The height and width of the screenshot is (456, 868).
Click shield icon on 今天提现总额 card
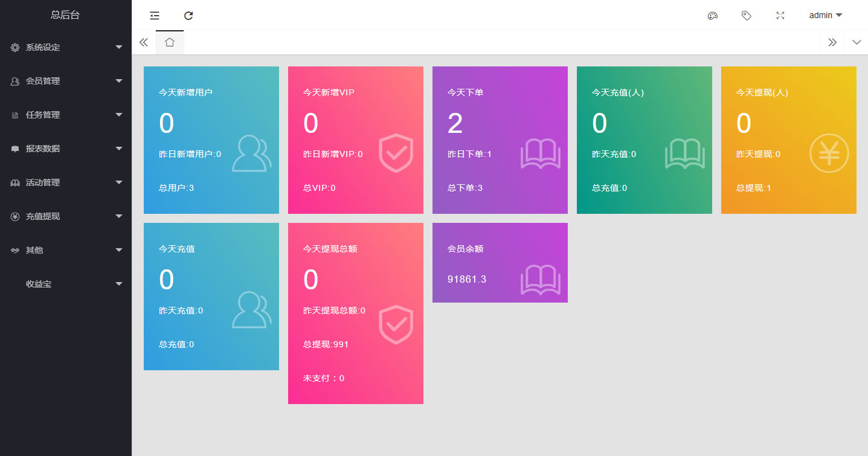(x=396, y=325)
